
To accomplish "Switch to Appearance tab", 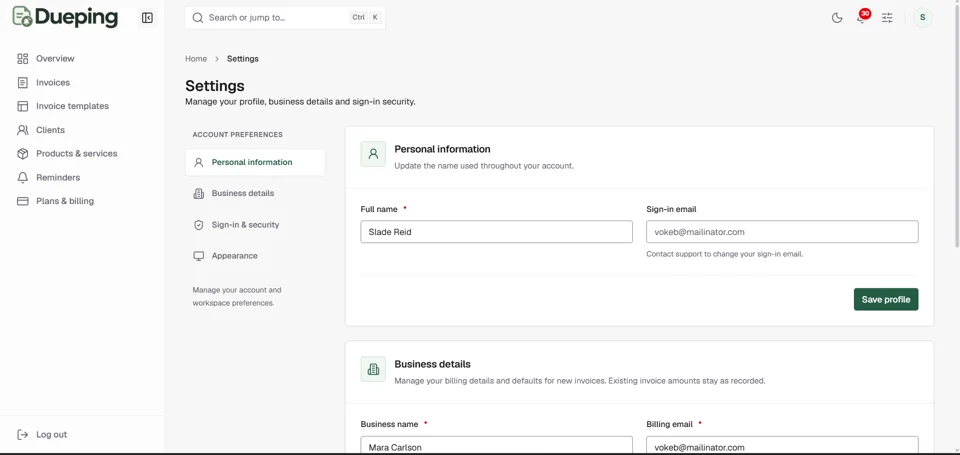I will (x=255, y=256).
